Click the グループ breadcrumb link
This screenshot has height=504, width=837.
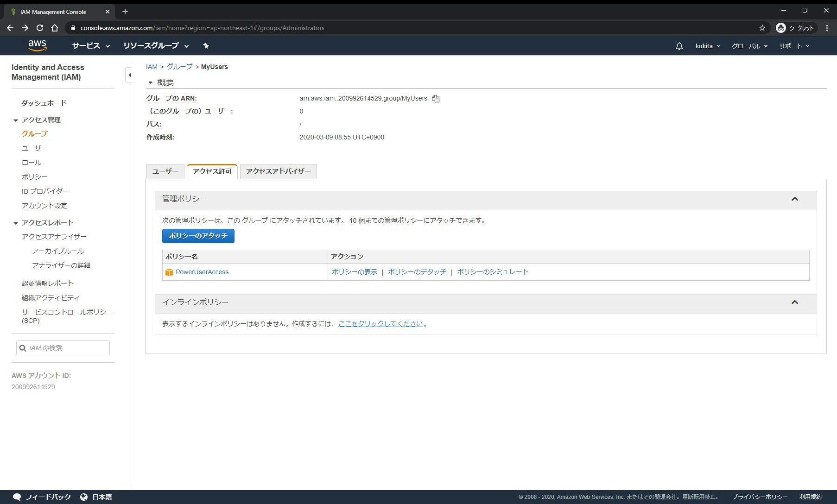tap(179, 67)
